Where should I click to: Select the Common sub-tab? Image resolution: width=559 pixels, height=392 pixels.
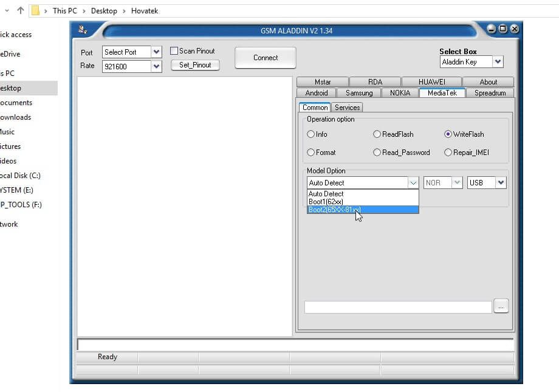[315, 108]
